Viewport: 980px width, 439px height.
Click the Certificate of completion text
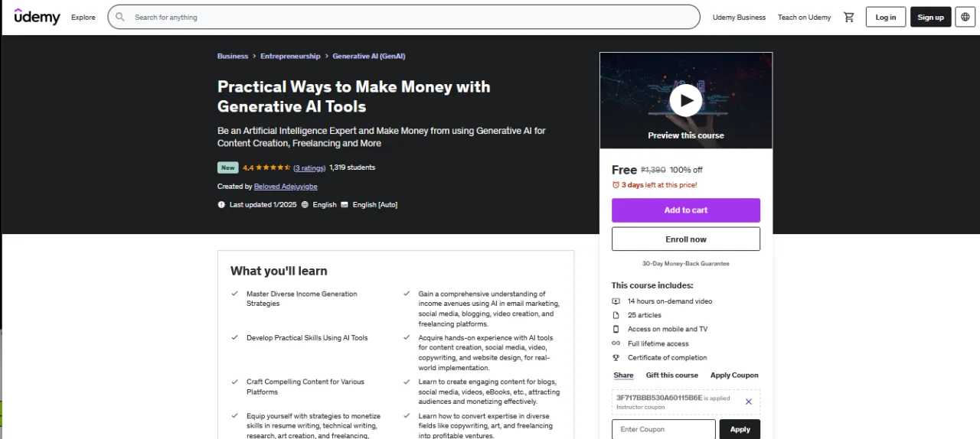pos(668,358)
